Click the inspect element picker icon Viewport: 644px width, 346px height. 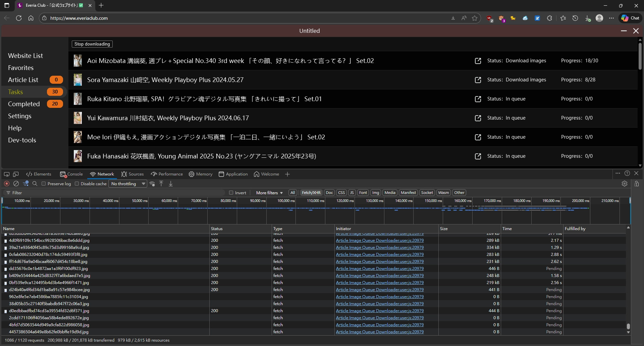[x=7, y=174]
